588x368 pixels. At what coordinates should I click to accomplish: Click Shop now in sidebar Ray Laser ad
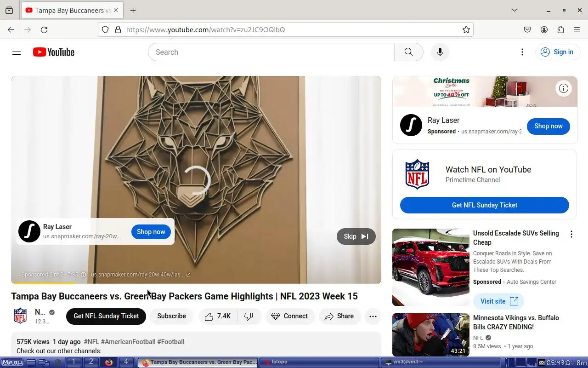point(548,126)
